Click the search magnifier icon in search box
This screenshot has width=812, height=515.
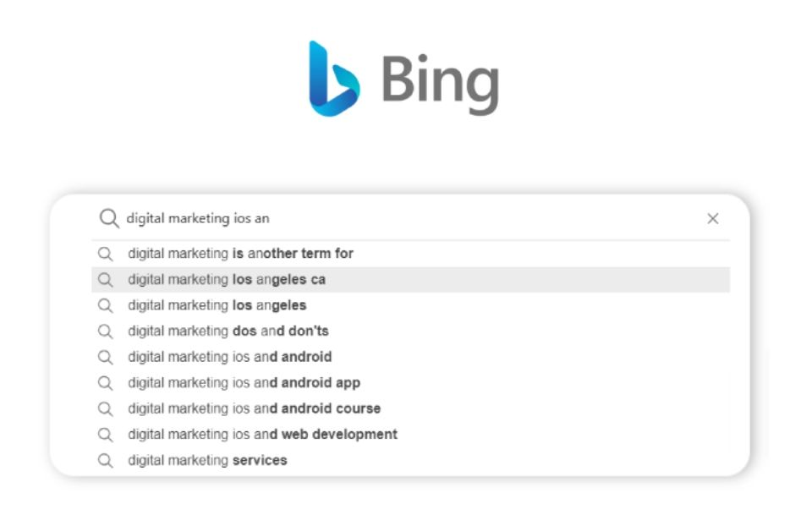point(109,219)
